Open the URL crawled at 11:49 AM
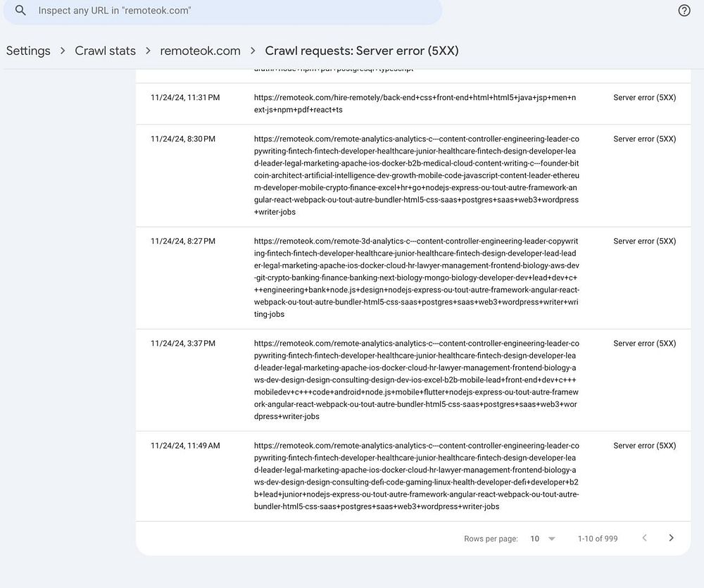 pyautogui.click(x=416, y=476)
